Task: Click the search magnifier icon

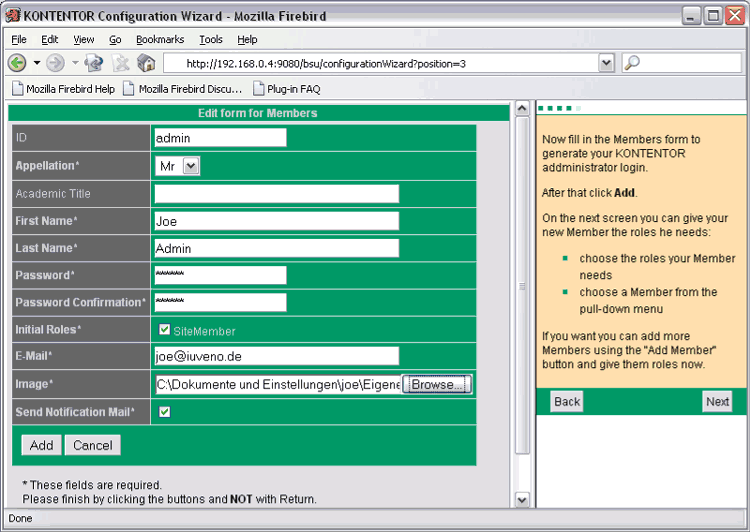Action: click(x=632, y=63)
